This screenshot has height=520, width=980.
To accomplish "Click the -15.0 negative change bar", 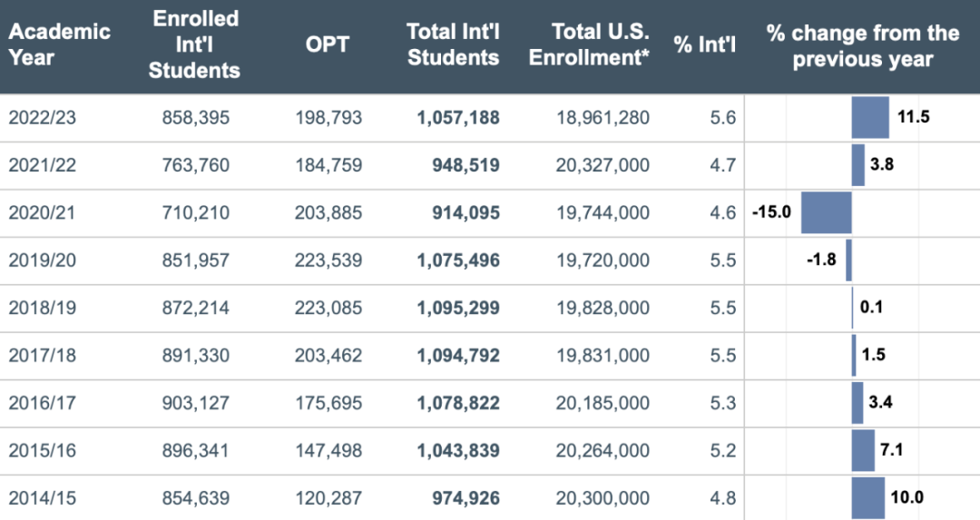I will pos(827,212).
